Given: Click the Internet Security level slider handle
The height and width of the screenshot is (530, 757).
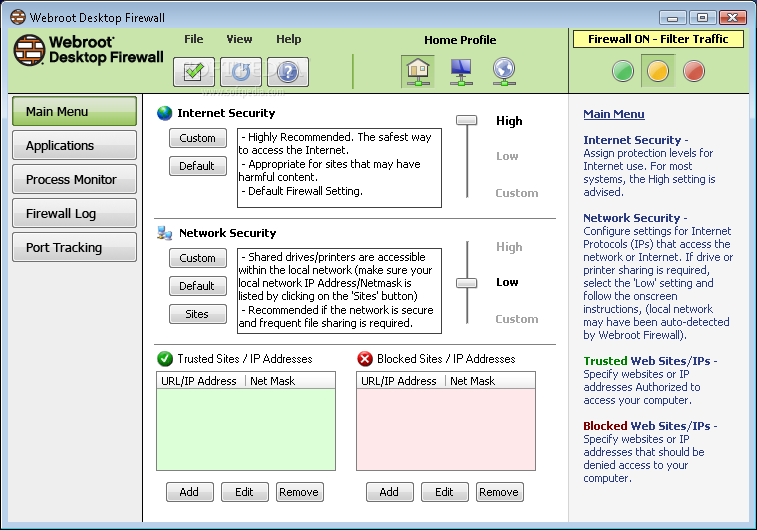Looking at the screenshot, I should tap(466, 120).
